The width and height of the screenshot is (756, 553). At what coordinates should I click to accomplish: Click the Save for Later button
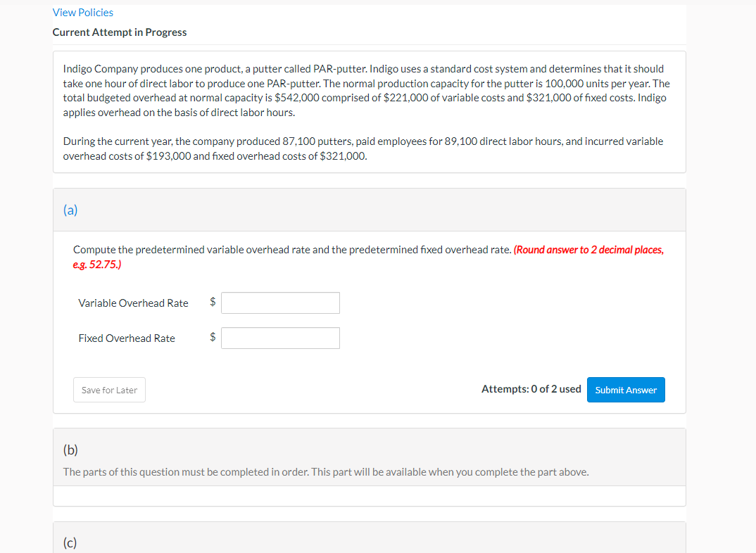coord(109,389)
